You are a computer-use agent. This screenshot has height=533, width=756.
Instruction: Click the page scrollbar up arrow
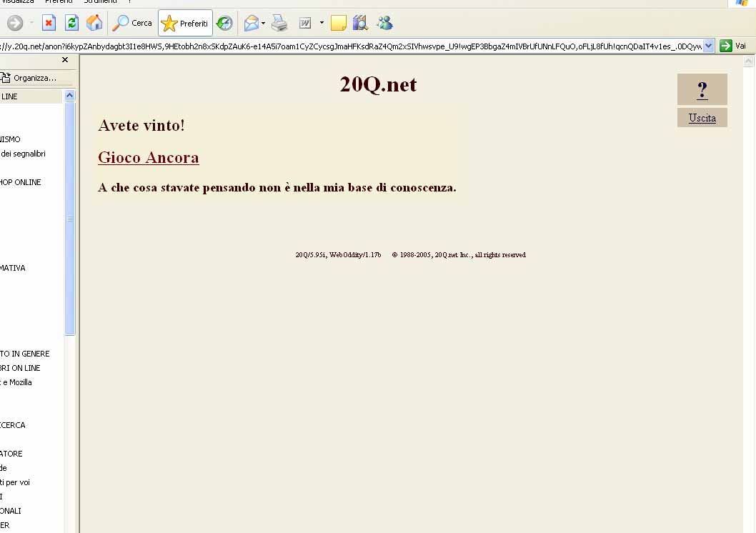tap(748, 61)
